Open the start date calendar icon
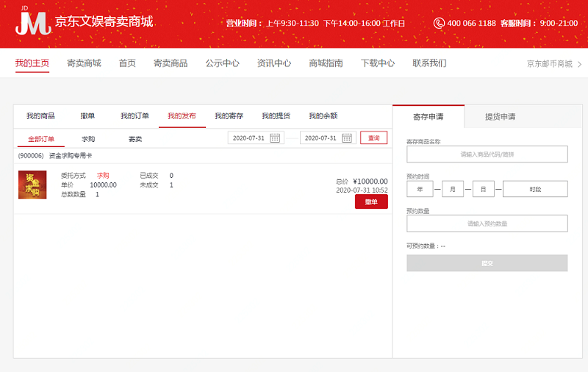Screen dimensions: 588x372 pyautogui.click(x=276, y=138)
